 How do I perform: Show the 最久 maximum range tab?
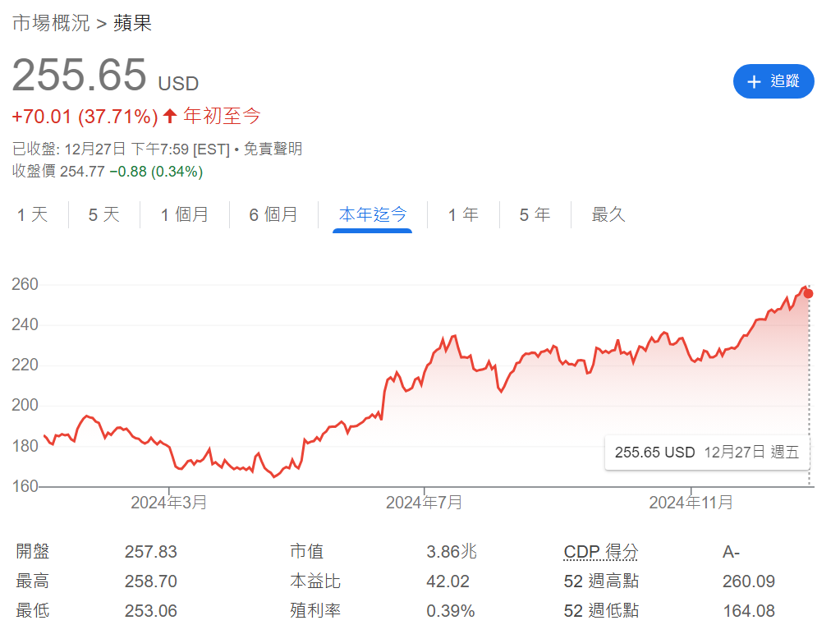[608, 214]
